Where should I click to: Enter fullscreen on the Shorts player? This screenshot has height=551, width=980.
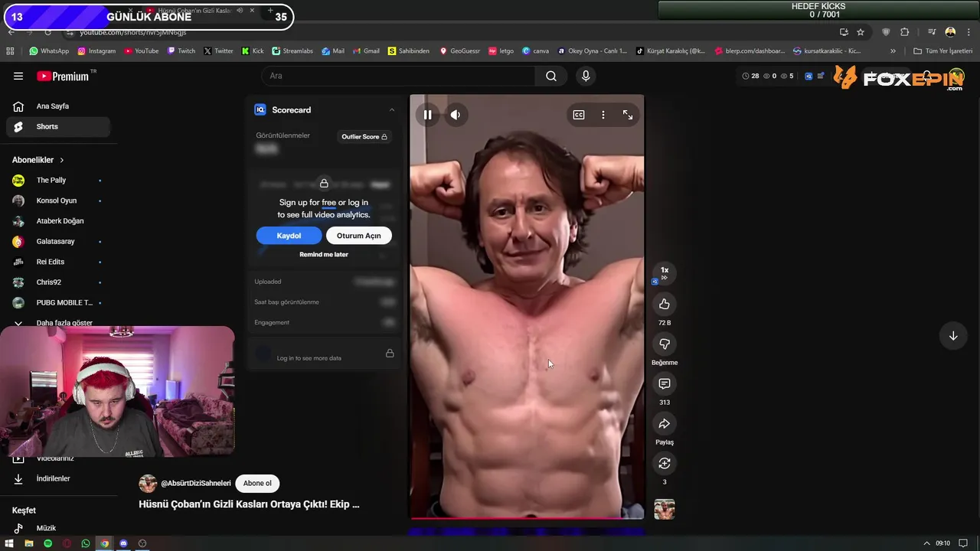(x=628, y=115)
